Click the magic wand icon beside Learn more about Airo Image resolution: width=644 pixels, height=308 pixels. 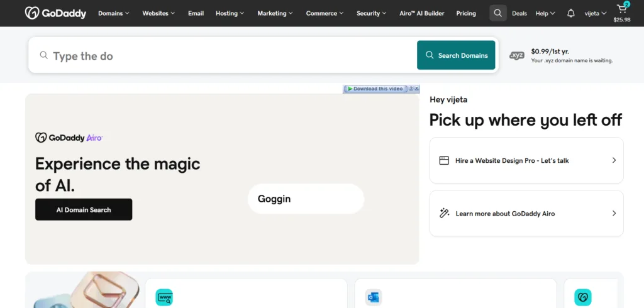[x=444, y=213]
